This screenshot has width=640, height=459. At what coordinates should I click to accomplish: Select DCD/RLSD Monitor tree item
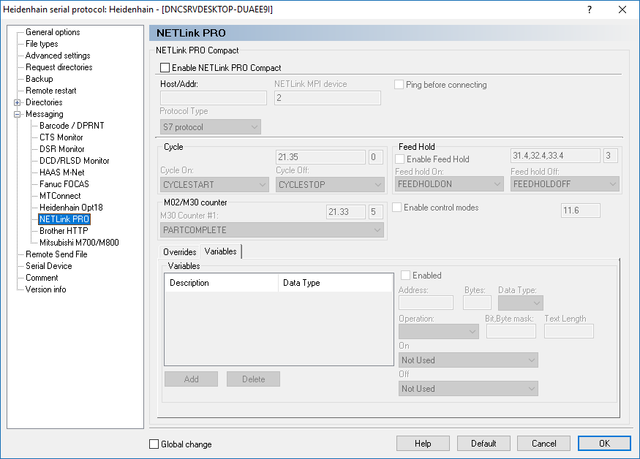click(x=74, y=161)
